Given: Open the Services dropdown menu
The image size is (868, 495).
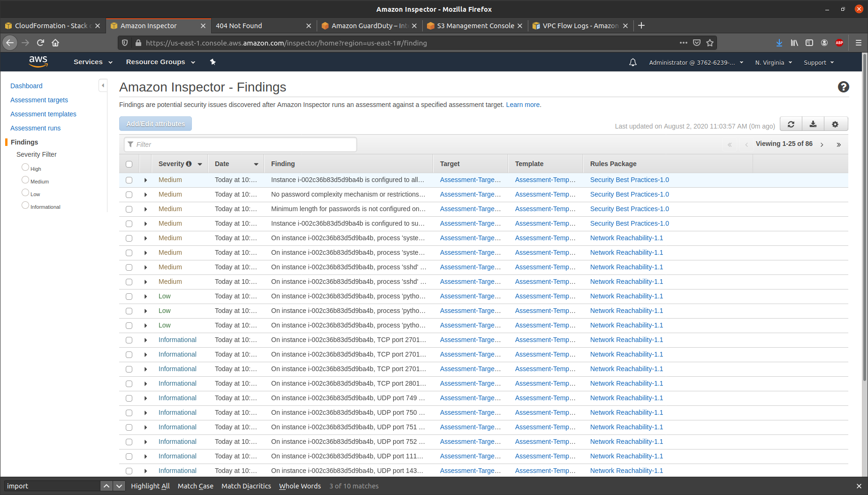Looking at the screenshot, I should (93, 62).
